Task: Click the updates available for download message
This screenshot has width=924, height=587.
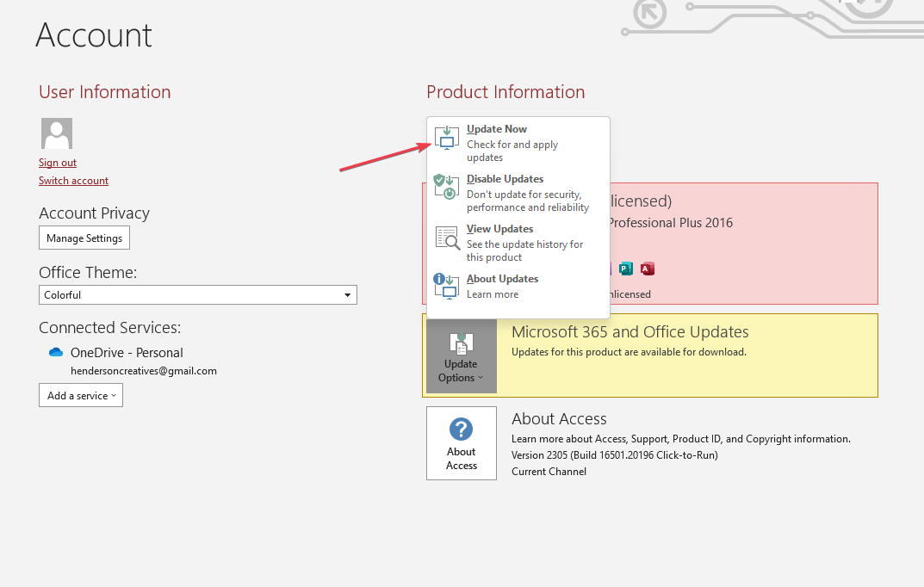Action: (x=629, y=352)
